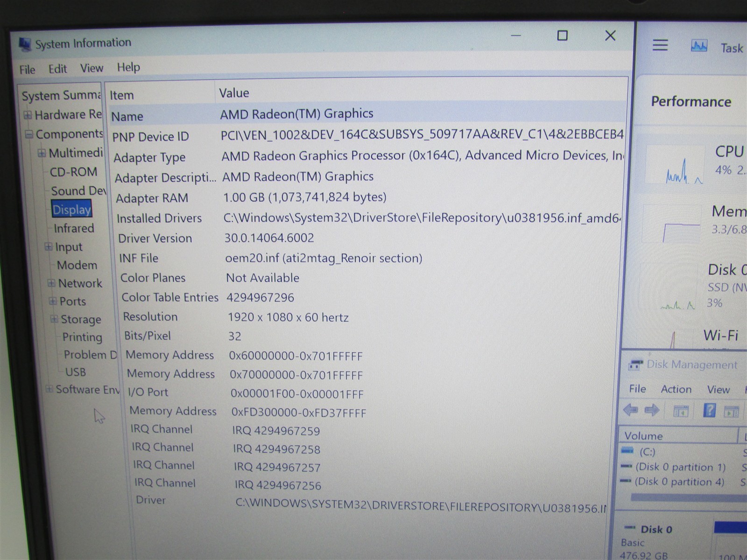Select the Installed Drivers row

(369, 218)
